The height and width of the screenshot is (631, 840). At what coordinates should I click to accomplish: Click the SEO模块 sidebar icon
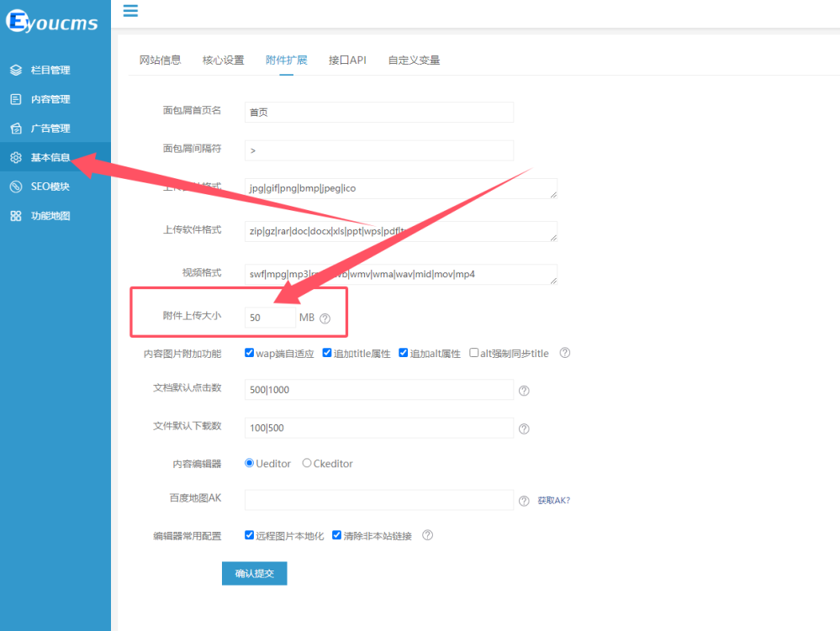click(x=16, y=187)
